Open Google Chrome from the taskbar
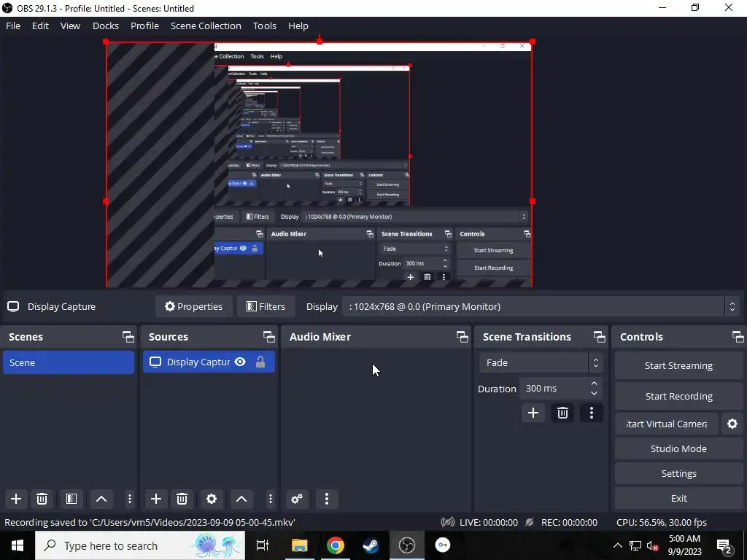 (336, 545)
